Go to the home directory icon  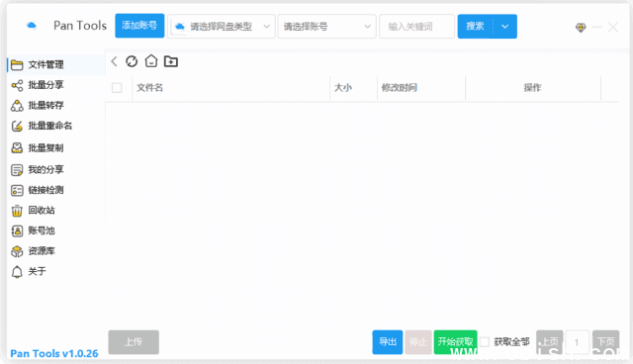tap(151, 61)
